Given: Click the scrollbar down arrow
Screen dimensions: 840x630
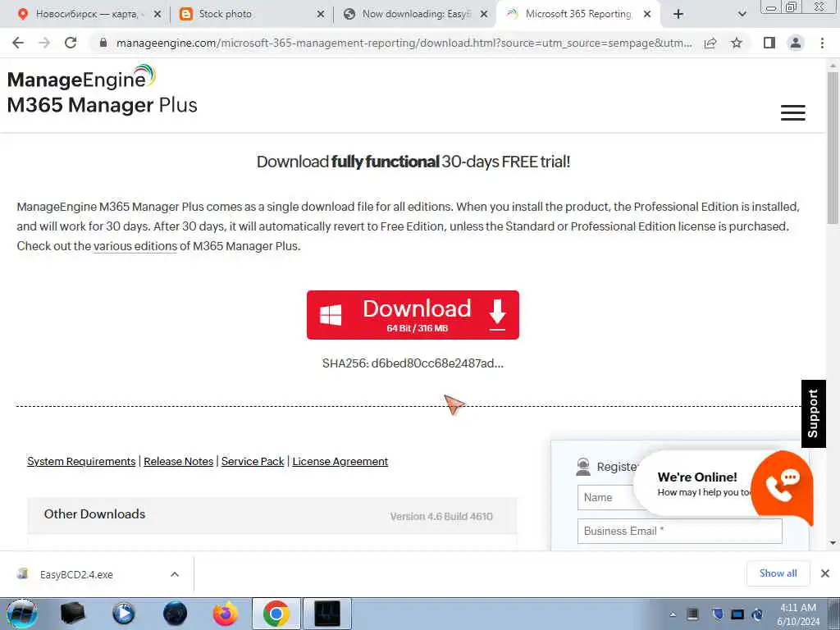Looking at the screenshot, I should pyautogui.click(x=833, y=543).
